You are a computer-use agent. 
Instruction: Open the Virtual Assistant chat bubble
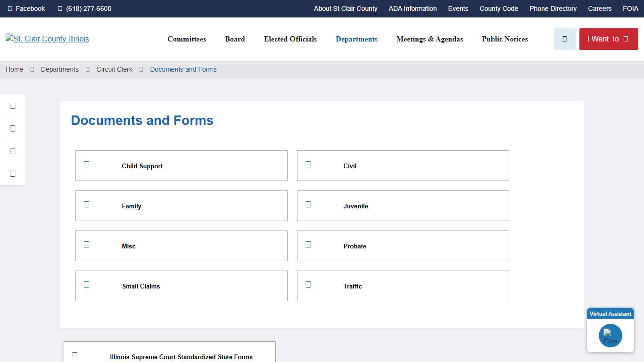pyautogui.click(x=610, y=335)
